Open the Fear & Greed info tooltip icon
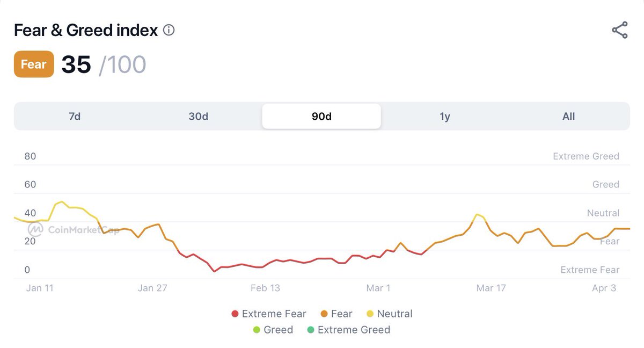Viewport: 644px width, 348px height. [x=169, y=30]
